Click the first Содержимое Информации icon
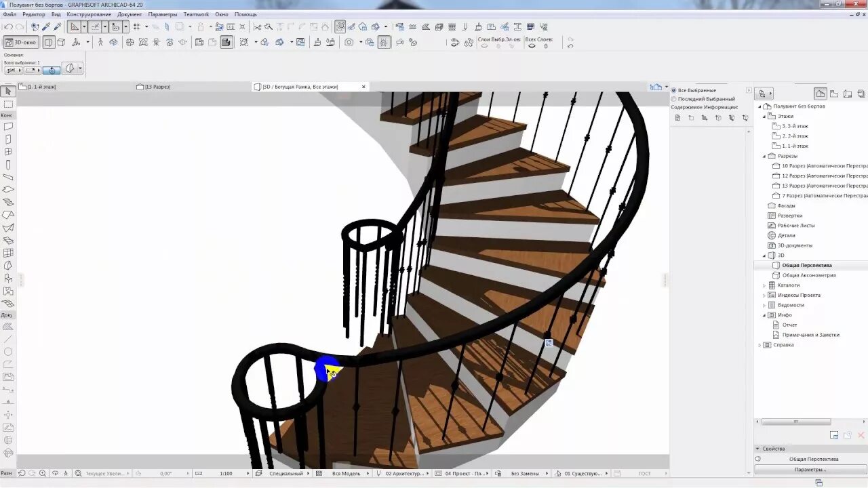The width and height of the screenshot is (868, 488). pyautogui.click(x=677, y=117)
